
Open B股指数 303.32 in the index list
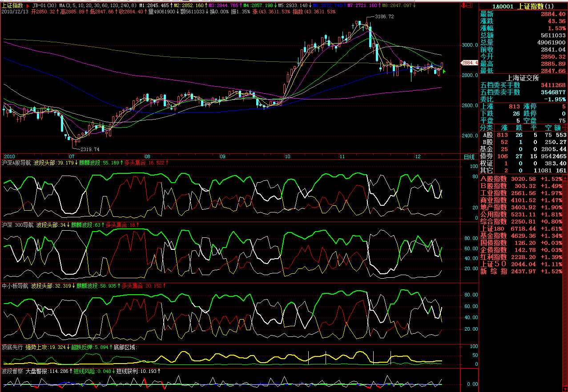[521, 186]
